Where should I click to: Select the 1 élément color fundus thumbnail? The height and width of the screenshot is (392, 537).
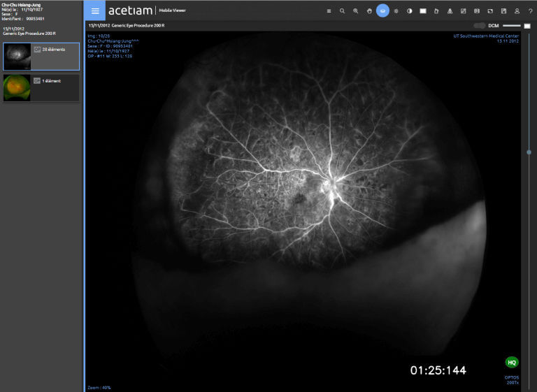coord(41,88)
